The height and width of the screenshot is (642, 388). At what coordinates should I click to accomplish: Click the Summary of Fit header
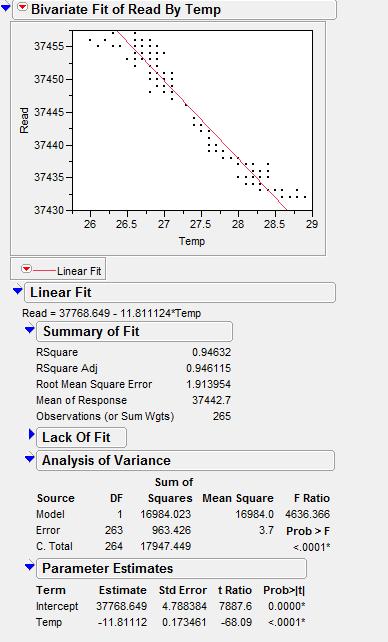pos(134,331)
